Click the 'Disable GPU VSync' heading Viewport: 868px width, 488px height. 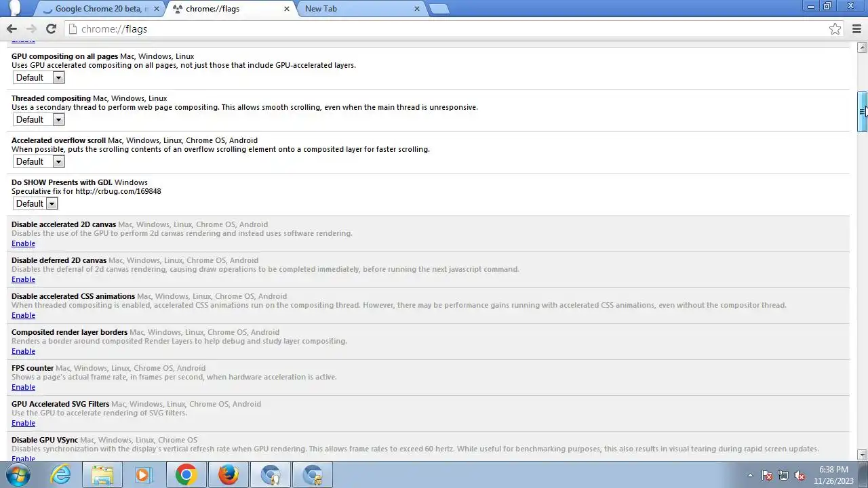(x=45, y=440)
